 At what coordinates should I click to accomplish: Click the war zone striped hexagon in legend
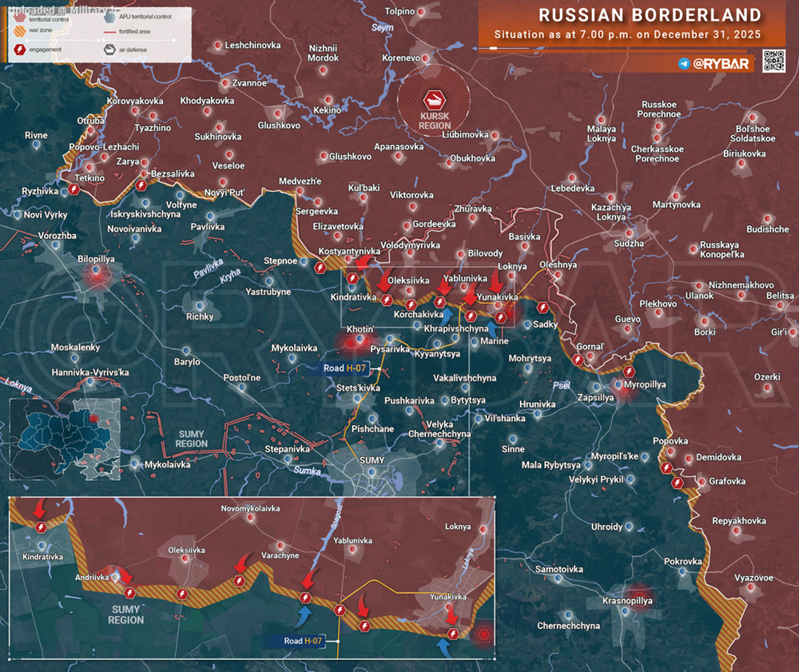(20, 32)
